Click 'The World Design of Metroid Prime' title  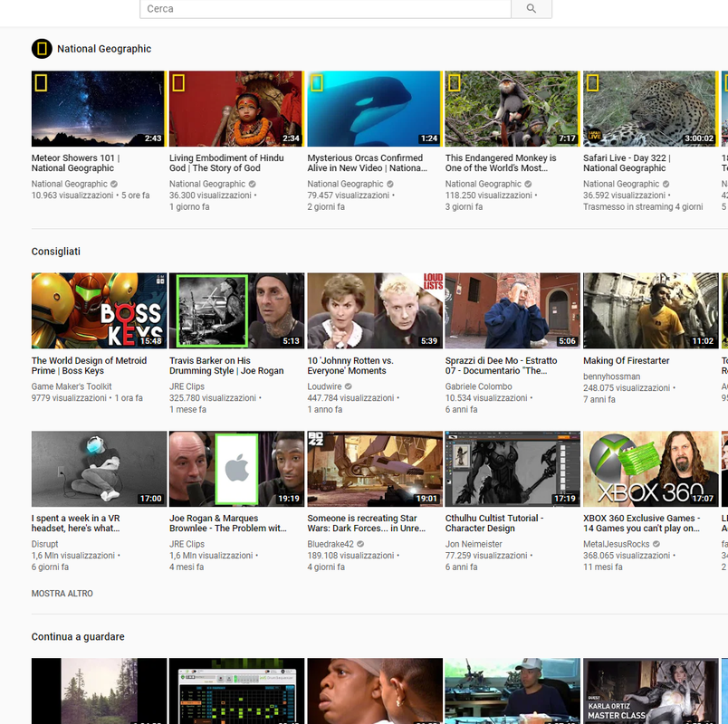tap(89, 366)
